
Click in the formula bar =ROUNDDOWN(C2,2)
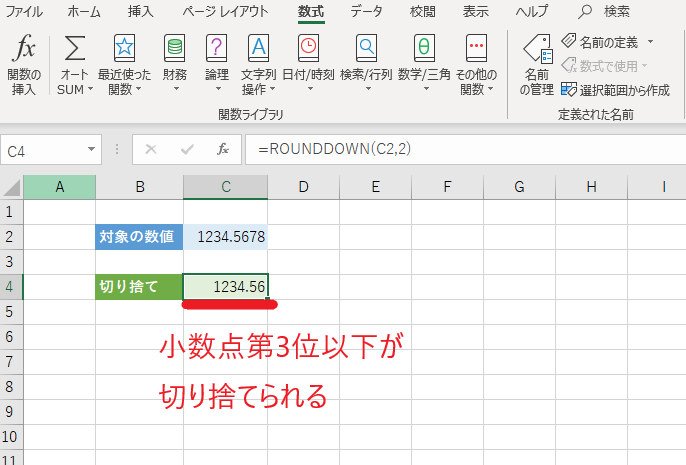(466, 150)
